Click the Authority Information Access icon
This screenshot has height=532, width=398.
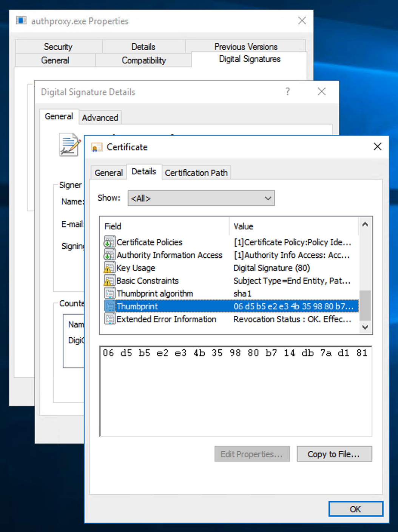coord(109,255)
